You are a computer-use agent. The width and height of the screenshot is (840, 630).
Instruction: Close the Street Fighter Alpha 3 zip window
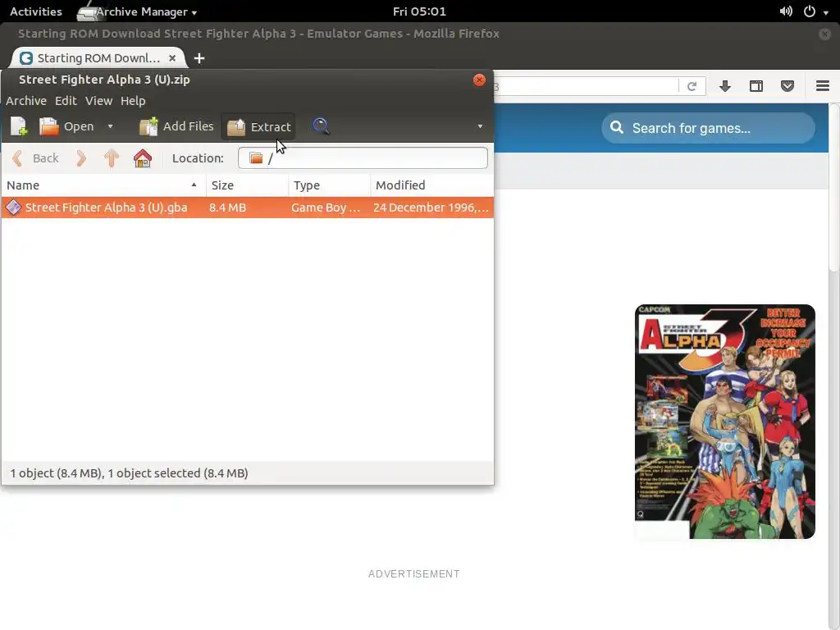pyautogui.click(x=479, y=80)
